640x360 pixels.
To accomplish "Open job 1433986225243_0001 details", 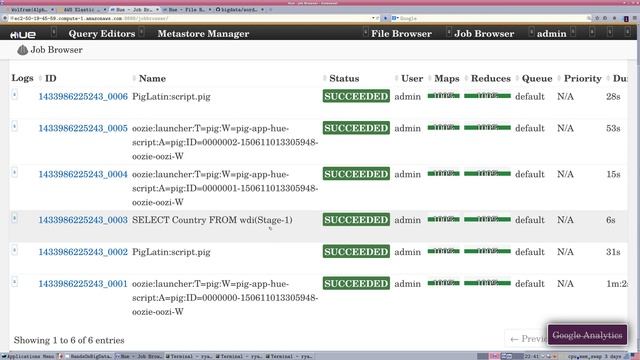I will [83, 284].
